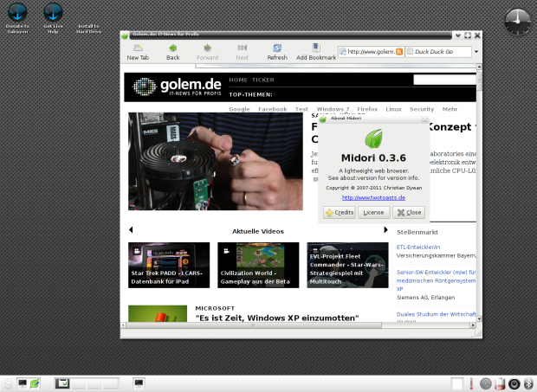
Task: Open the volume speaker tray icon
Action: [514, 384]
